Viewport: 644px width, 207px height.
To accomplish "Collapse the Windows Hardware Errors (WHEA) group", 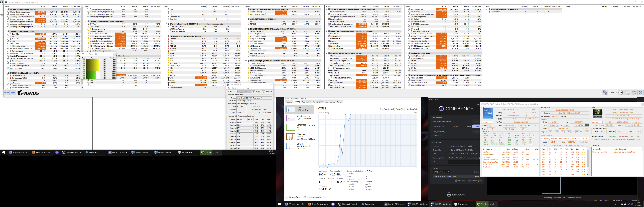I will 487,9.
